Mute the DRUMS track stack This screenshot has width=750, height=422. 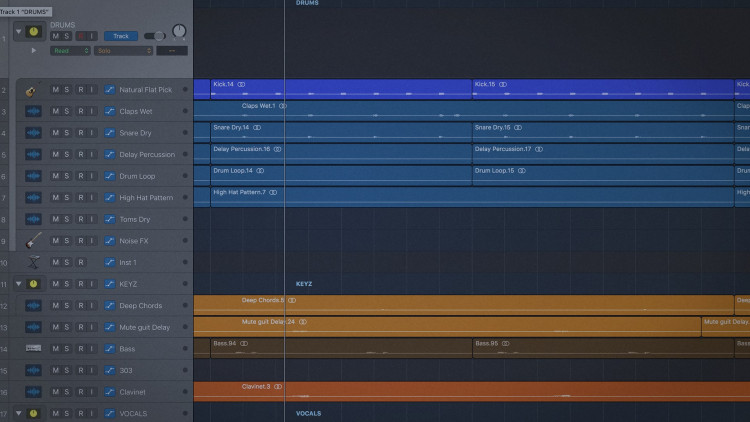click(x=55, y=36)
